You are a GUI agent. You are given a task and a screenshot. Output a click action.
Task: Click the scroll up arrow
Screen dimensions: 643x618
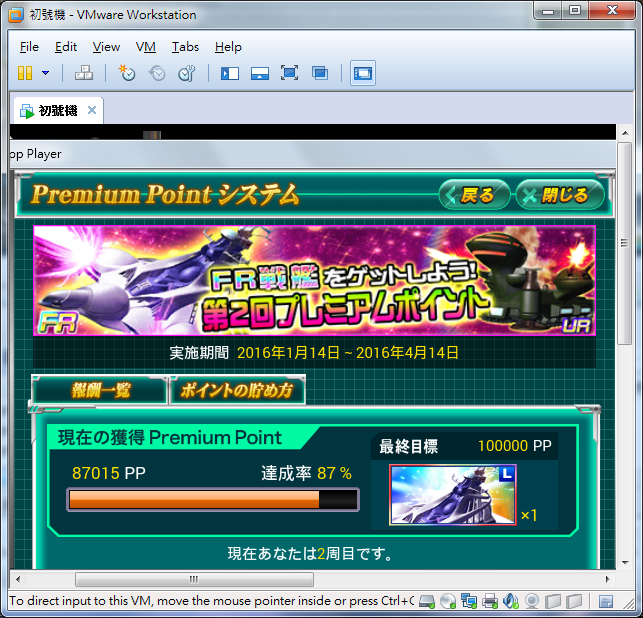[625, 133]
